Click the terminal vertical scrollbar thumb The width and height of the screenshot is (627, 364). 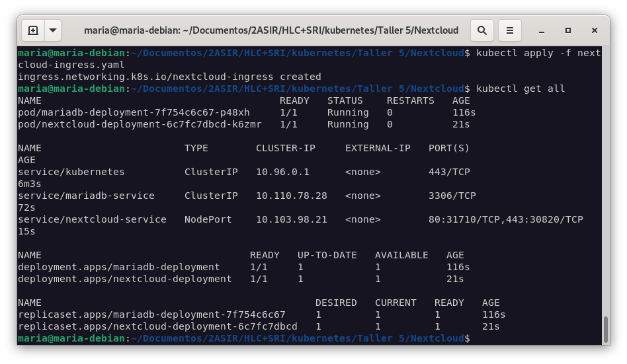click(x=605, y=329)
